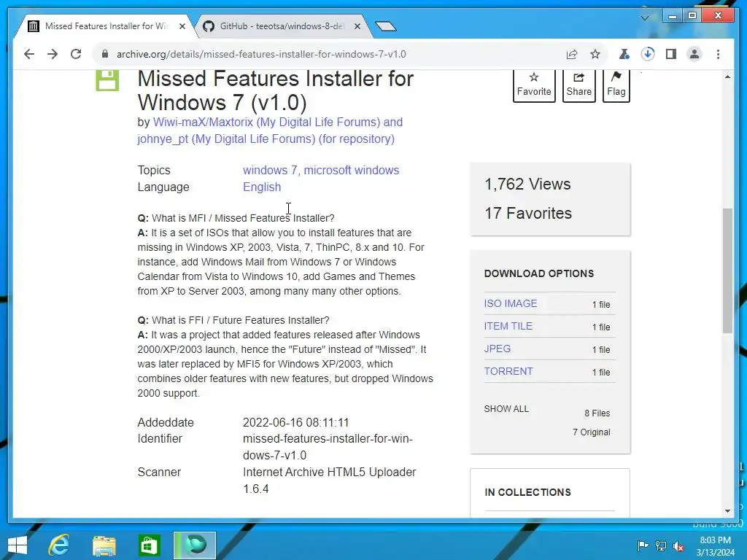Open Windows Store from taskbar
Viewport: 747px width, 560px height.
tap(149, 545)
